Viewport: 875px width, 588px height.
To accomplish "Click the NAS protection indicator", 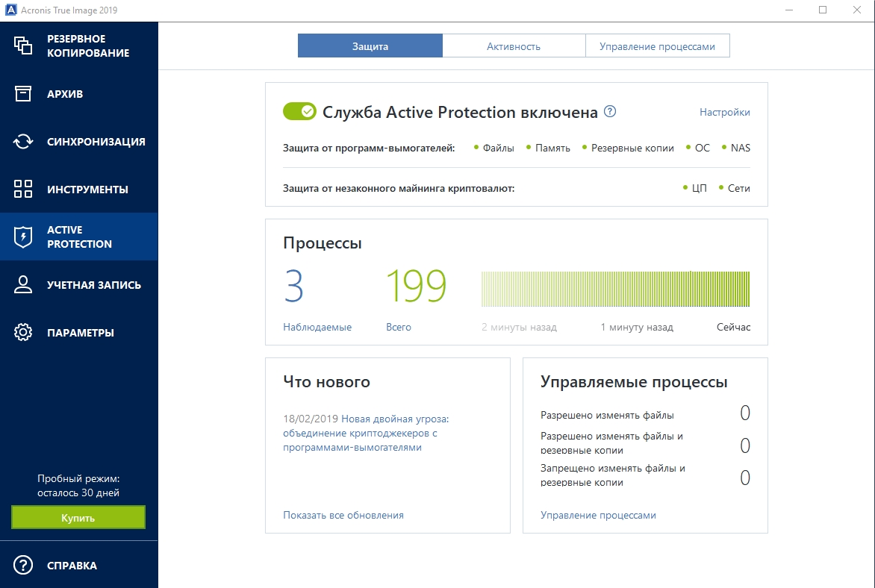I will (x=735, y=148).
